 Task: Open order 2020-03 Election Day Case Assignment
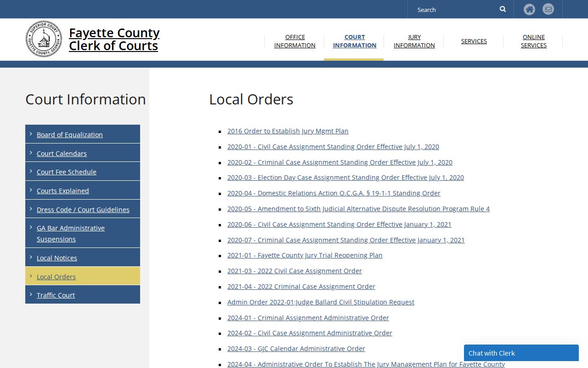[345, 178]
